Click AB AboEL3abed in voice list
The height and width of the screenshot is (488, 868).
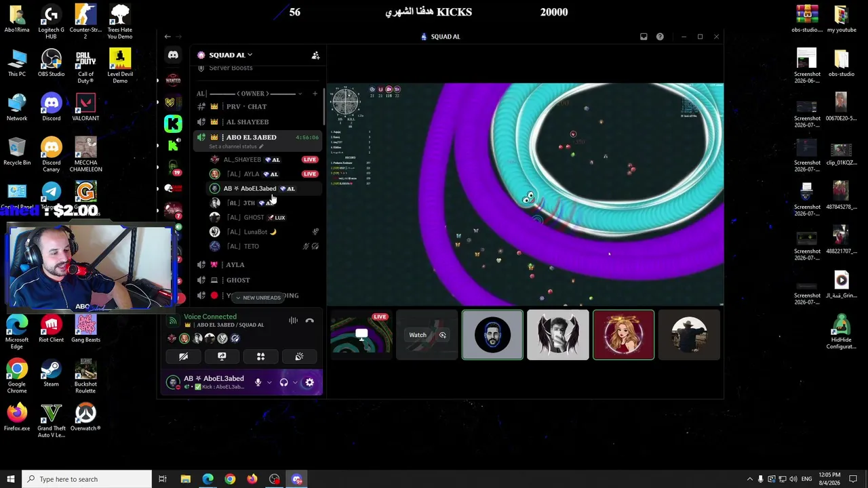tap(264, 188)
